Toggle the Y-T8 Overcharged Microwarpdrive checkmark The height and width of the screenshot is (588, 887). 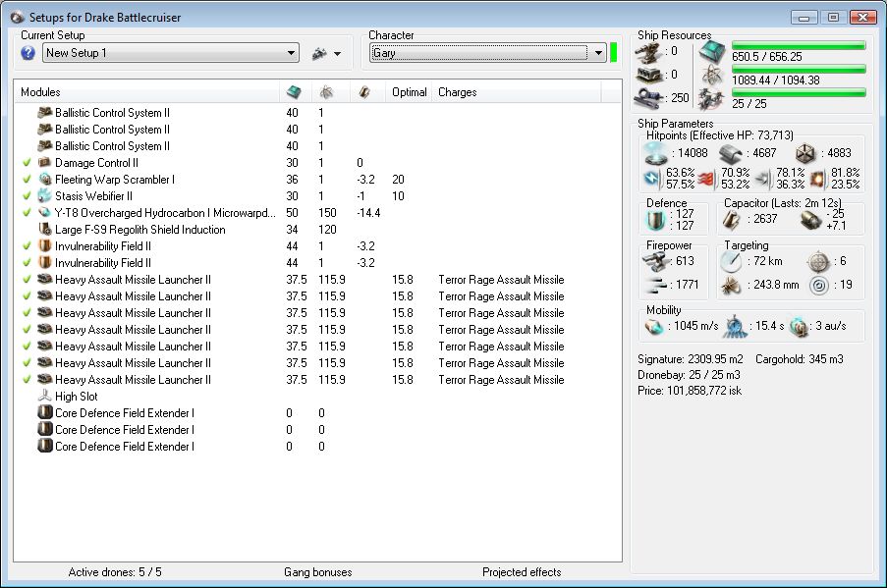tap(27, 213)
